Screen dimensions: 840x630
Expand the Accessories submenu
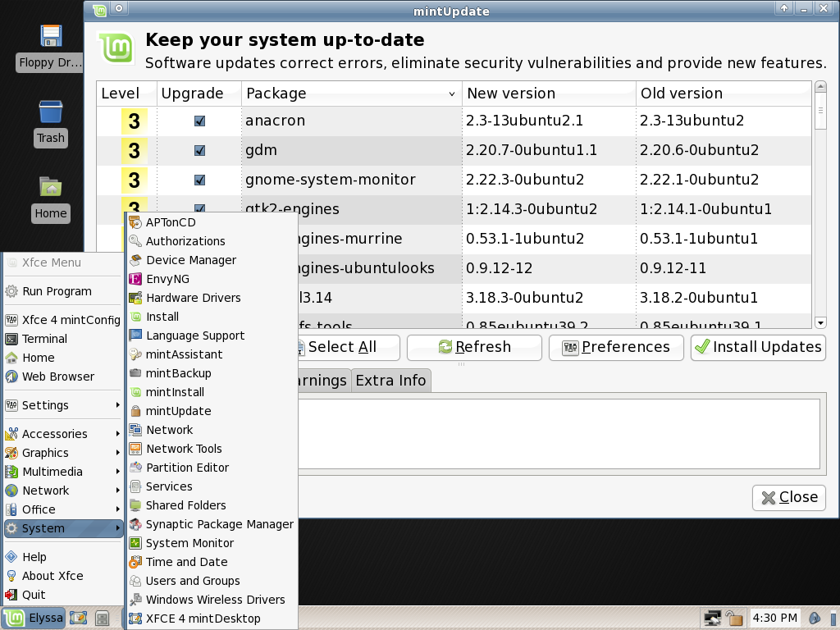tap(63, 434)
